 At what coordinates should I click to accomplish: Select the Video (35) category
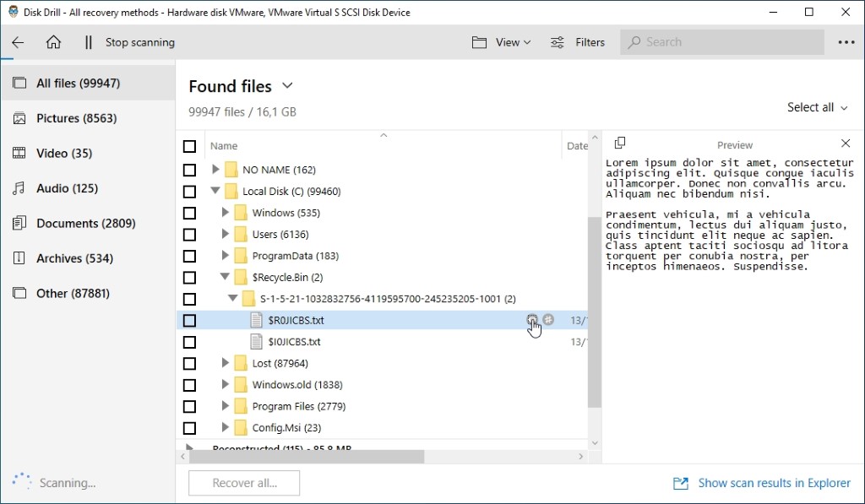[x=88, y=154]
